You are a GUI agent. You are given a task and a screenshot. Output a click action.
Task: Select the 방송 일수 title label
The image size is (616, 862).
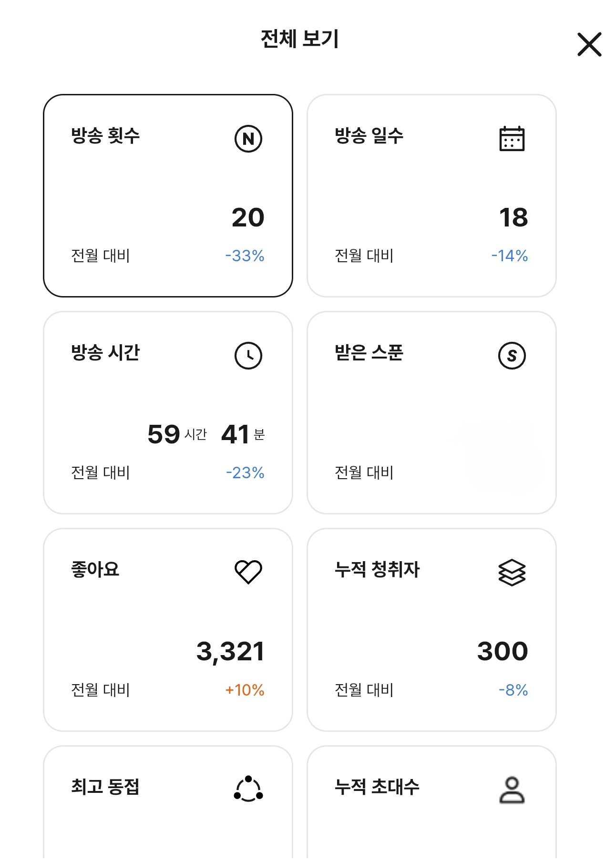[369, 136]
